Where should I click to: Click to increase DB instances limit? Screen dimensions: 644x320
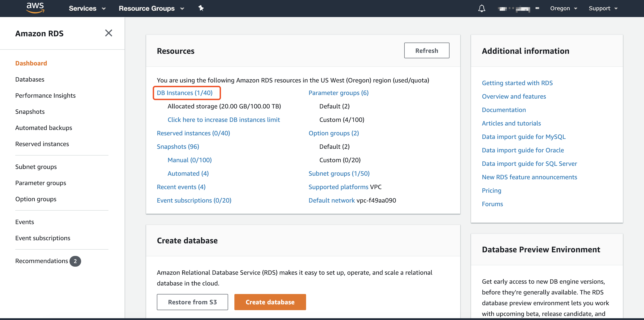tap(223, 119)
